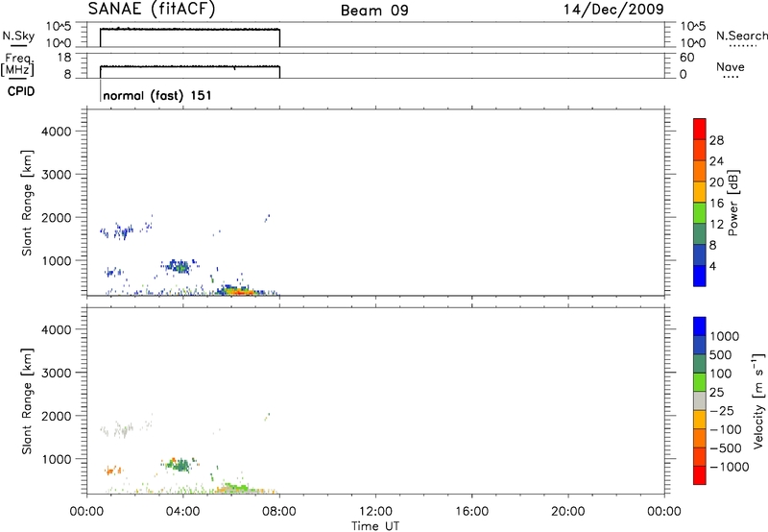Click the red bottom of velocity colorbar
This screenshot has height=532, width=768.
(700, 475)
